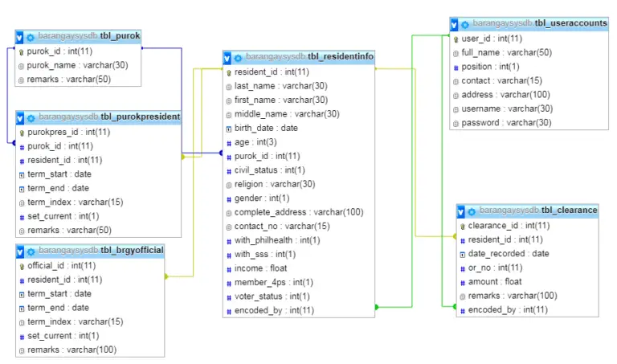Screen dimensions: 617x364
Task: Click the gear icon on tbl_residentinfo header
Action: tap(239, 58)
